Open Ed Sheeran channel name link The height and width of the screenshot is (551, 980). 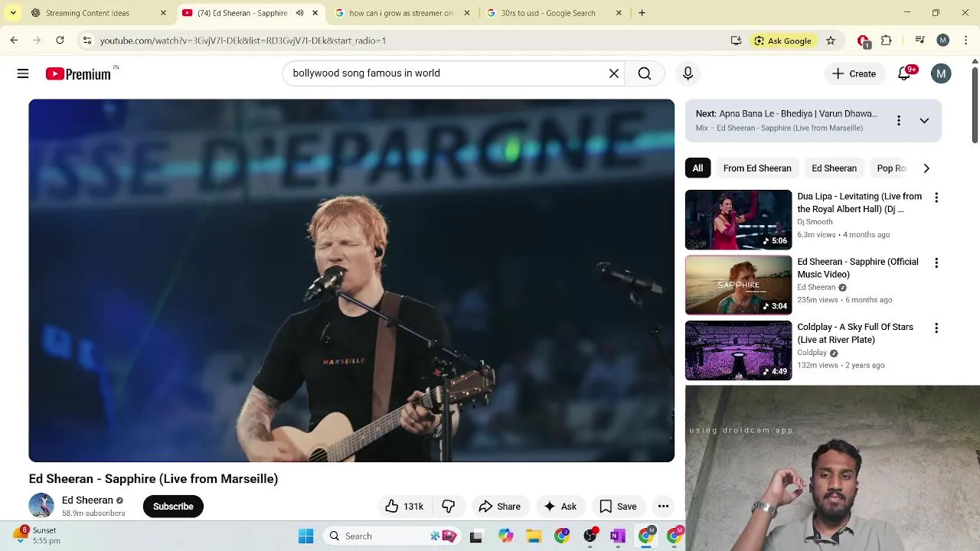tap(87, 500)
